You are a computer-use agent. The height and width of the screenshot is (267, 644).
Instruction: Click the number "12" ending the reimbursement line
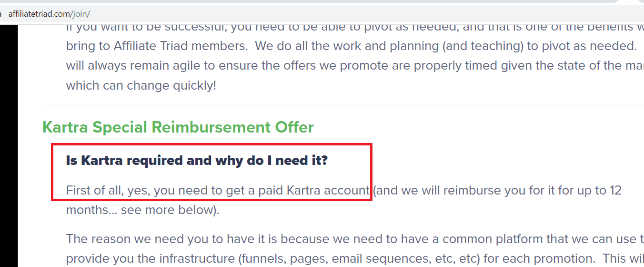pyautogui.click(x=614, y=191)
